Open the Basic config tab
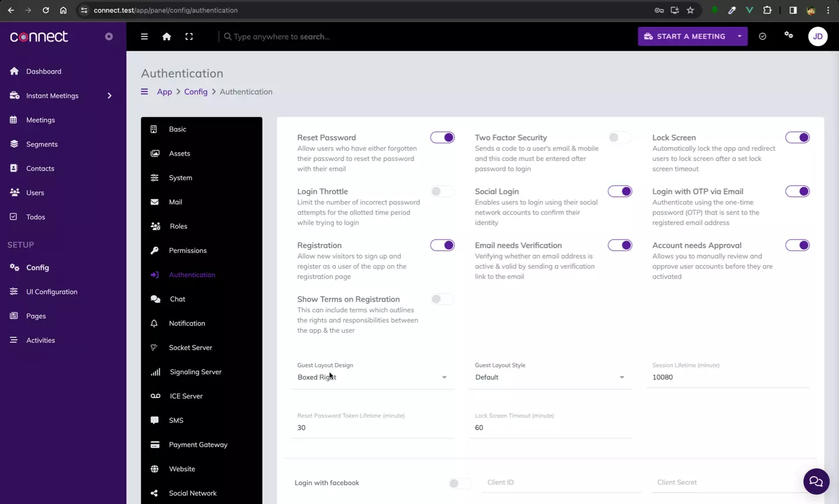Screen dimensions: 839x504 (202, 129)
